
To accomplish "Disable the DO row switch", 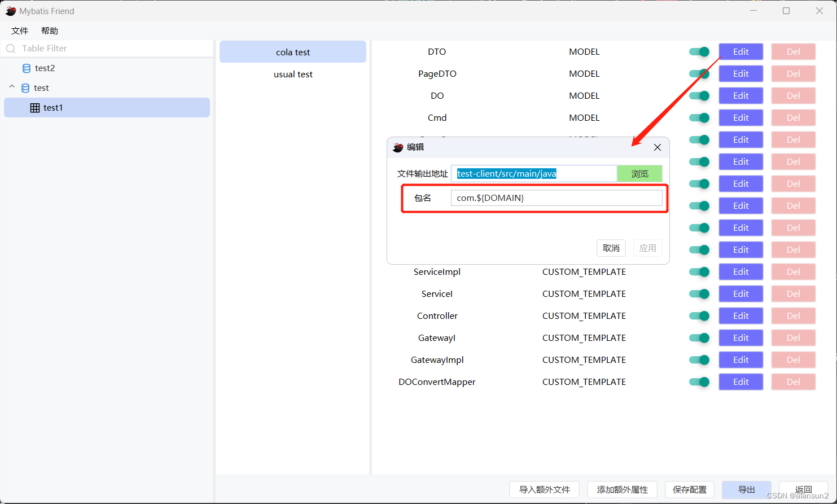I will point(699,96).
